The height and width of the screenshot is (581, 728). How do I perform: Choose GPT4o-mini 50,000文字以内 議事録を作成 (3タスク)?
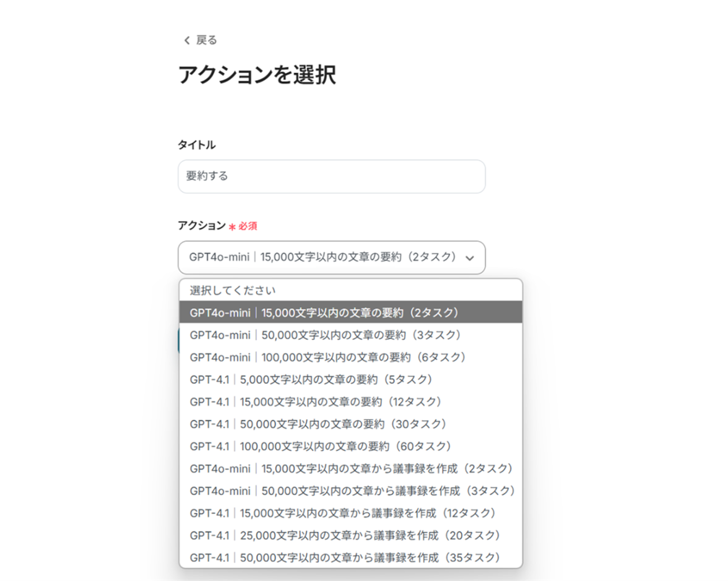point(351,491)
